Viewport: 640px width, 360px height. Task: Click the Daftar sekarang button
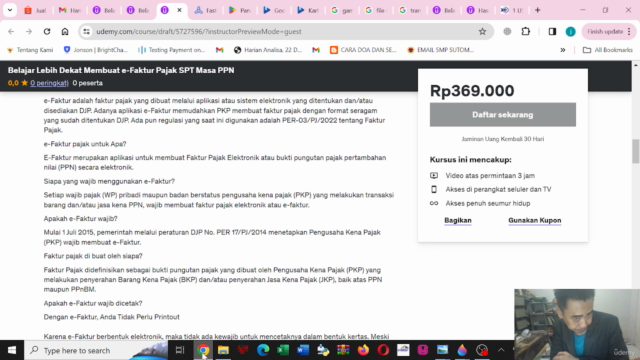click(x=502, y=115)
